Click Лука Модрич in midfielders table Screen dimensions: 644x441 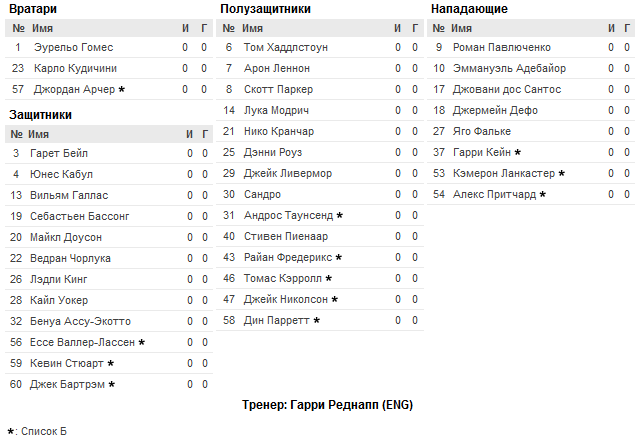pos(276,110)
